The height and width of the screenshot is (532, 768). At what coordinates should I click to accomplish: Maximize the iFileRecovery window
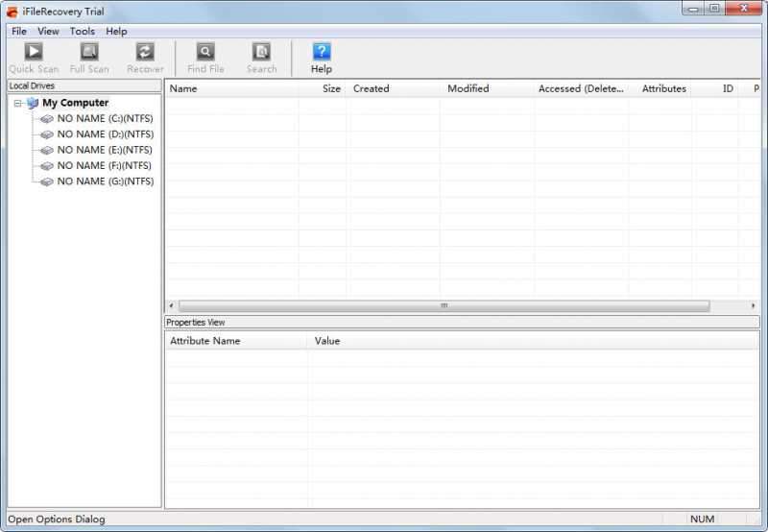(x=714, y=9)
